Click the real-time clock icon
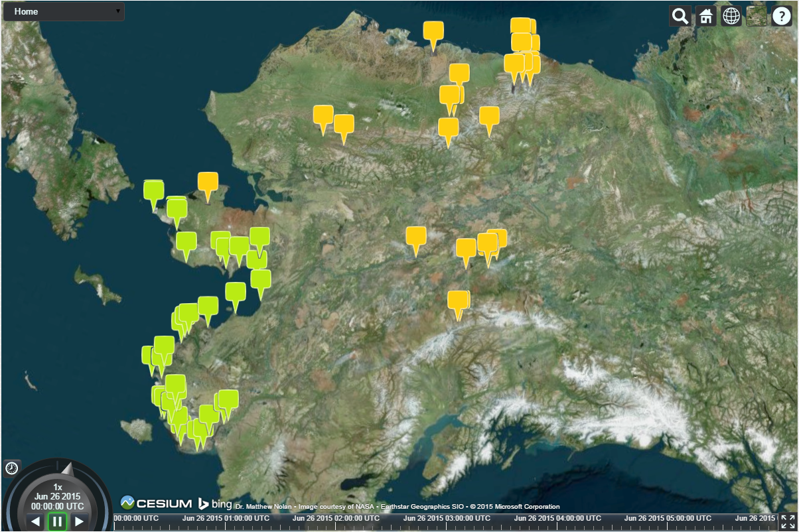This screenshot has width=799, height=532. 11,468
